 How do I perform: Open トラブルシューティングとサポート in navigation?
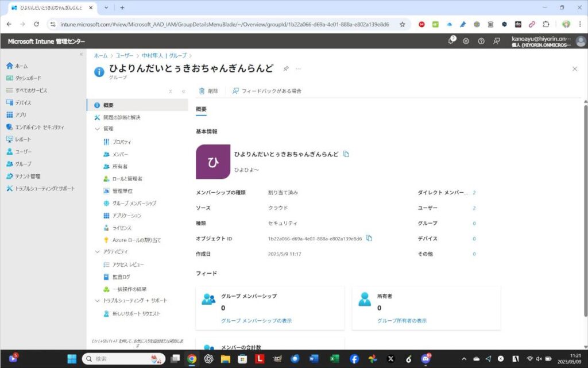tap(40, 188)
